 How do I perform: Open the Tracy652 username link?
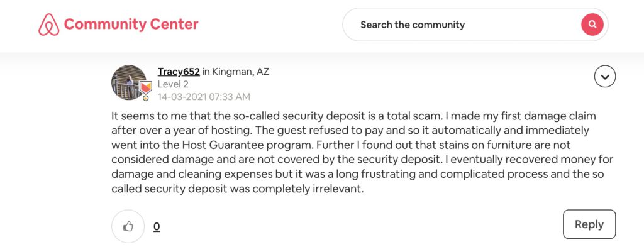[179, 72]
